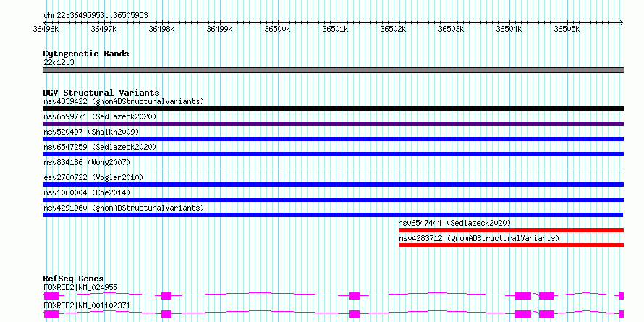Click the 36505k ruler tick label

click(567, 29)
